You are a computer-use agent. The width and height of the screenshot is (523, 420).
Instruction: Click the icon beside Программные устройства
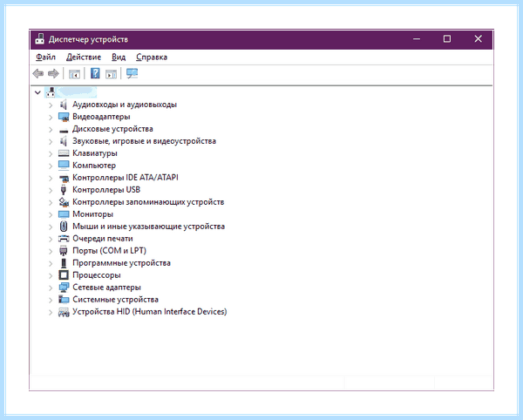point(64,263)
